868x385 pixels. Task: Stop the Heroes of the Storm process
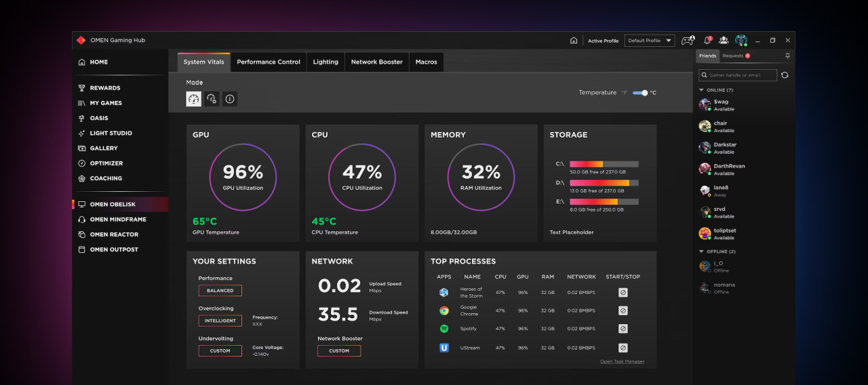pos(623,292)
